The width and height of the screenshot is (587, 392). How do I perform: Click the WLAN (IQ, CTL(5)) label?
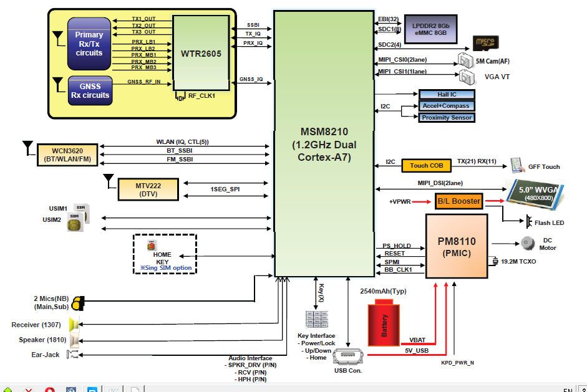182,141
